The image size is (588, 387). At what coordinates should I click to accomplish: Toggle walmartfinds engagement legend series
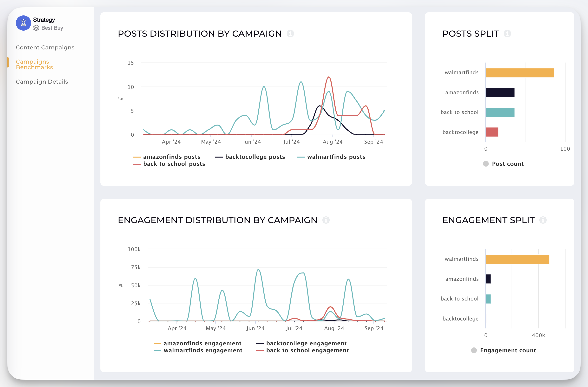tap(198, 350)
